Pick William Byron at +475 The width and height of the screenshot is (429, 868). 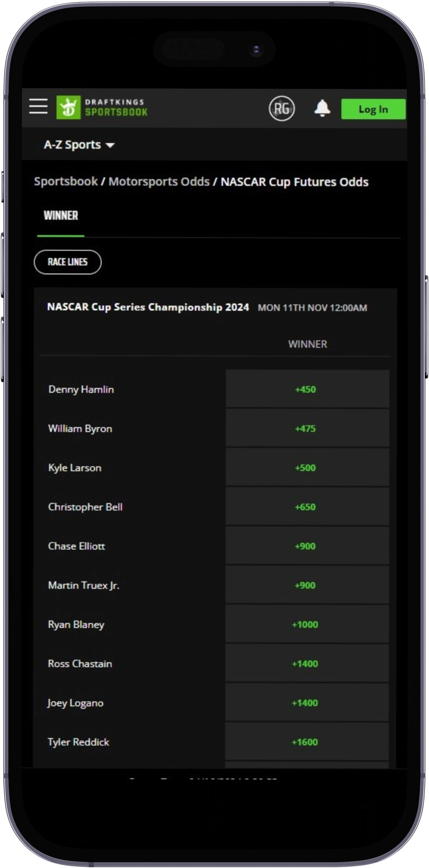(307, 429)
